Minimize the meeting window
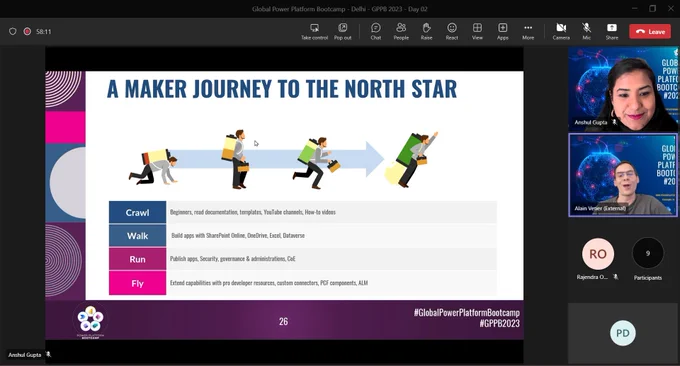The width and height of the screenshot is (680, 366). click(x=634, y=8)
